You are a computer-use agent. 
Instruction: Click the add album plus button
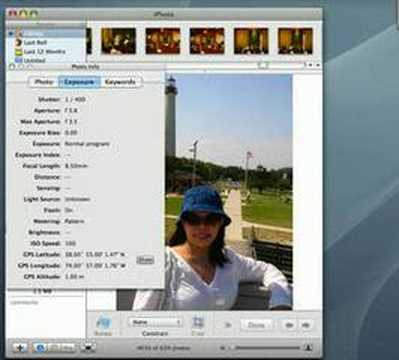(20, 348)
